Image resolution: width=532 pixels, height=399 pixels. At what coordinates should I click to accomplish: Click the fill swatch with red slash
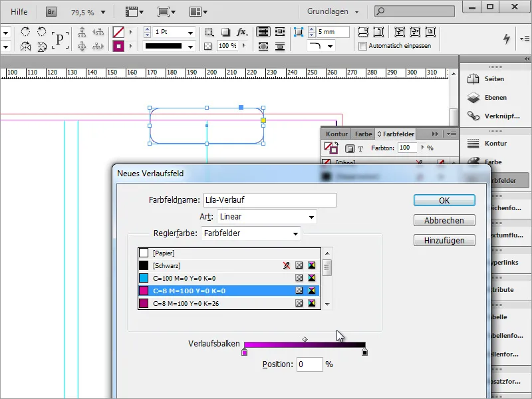118,32
